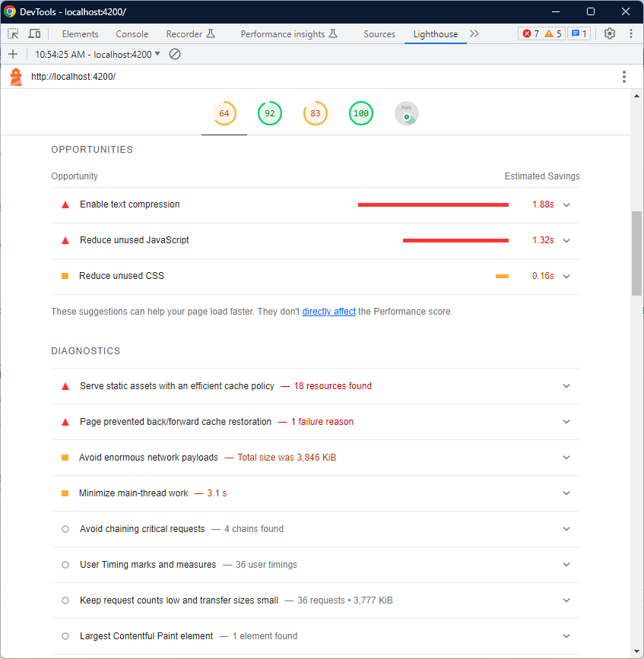Click '18 resources found' text
644x659 pixels.
click(332, 386)
